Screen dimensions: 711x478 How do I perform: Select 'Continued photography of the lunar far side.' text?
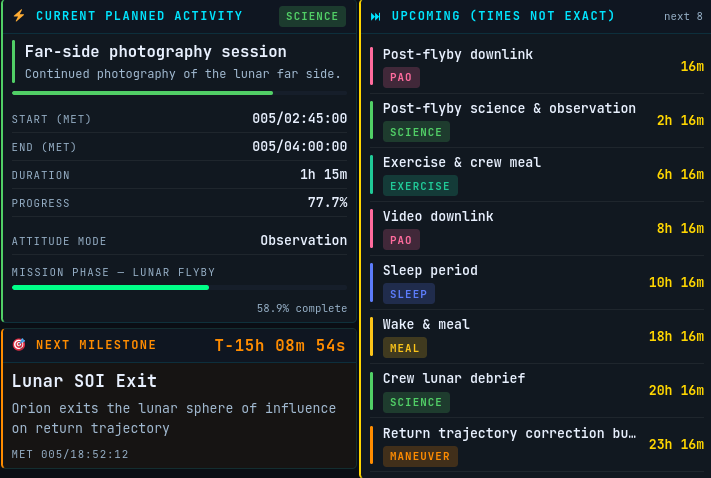183,74
